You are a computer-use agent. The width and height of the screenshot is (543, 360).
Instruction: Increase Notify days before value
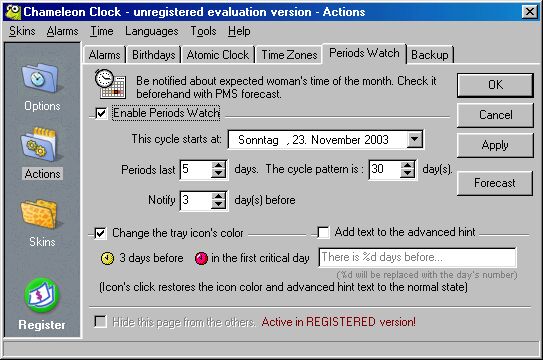tap(218, 196)
